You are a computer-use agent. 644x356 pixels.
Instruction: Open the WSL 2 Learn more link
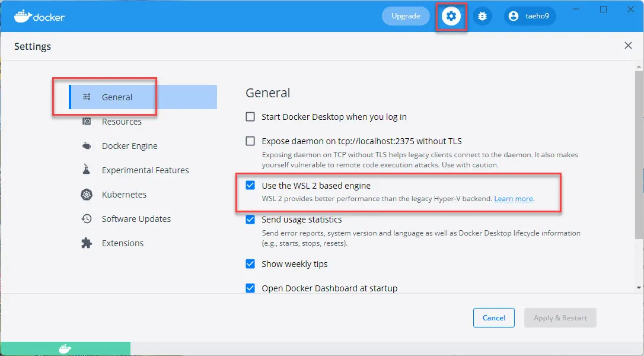click(512, 199)
